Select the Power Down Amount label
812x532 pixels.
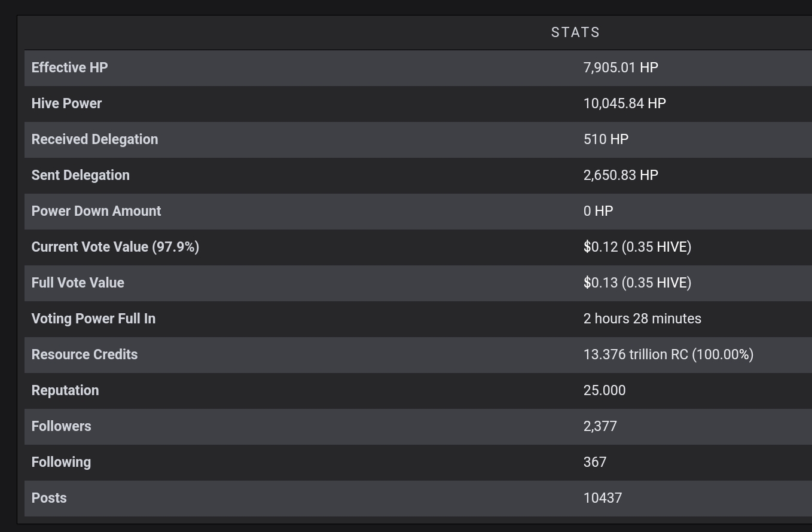(96, 211)
